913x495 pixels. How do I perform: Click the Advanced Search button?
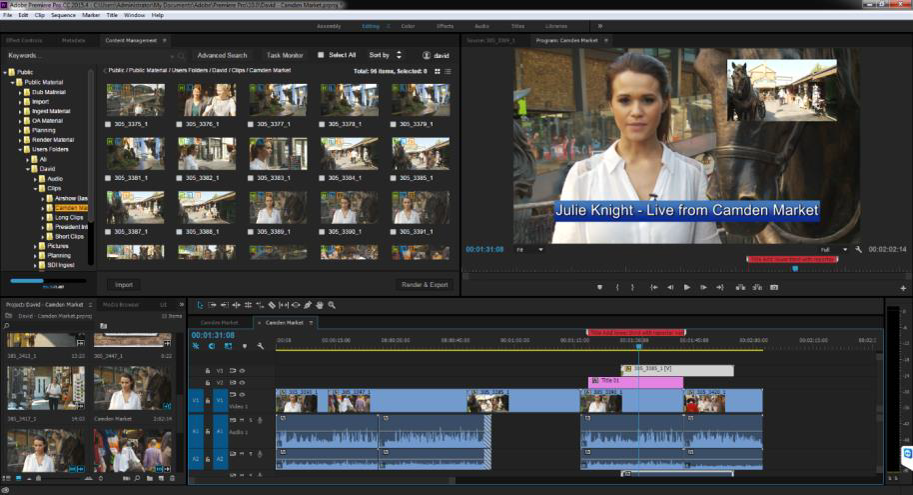pos(222,55)
